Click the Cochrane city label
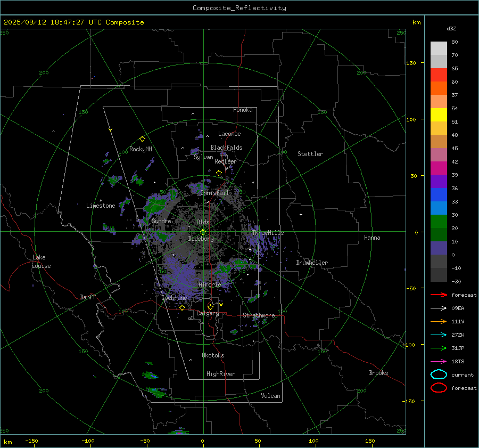 (174, 298)
